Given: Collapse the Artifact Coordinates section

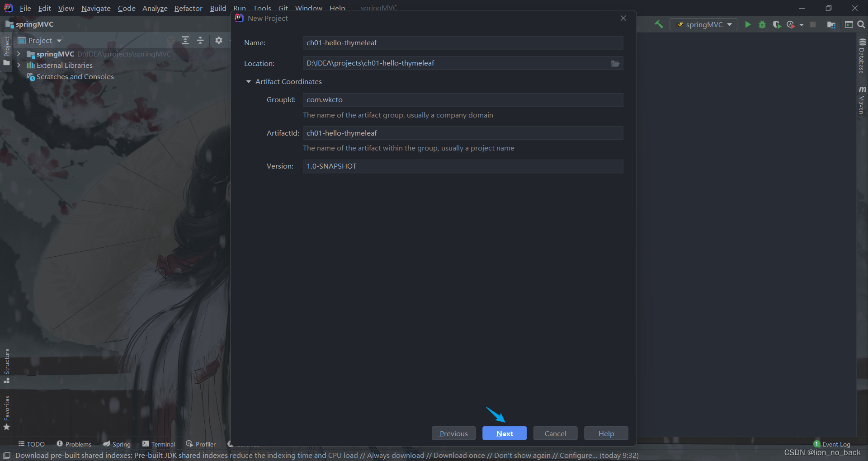Looking at the screenshot, I should (248, 81).
